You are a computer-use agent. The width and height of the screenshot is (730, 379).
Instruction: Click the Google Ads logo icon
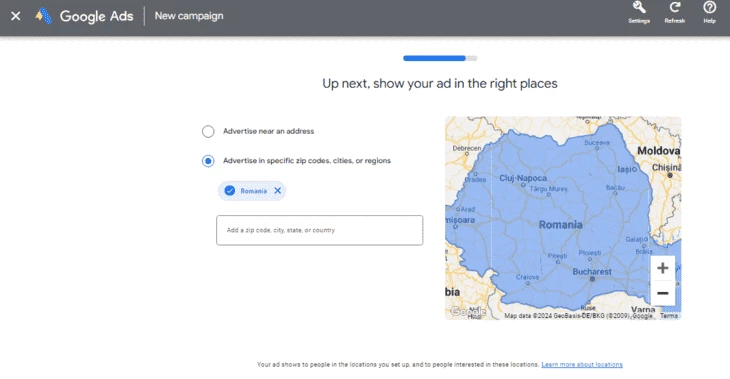point(44,16)
